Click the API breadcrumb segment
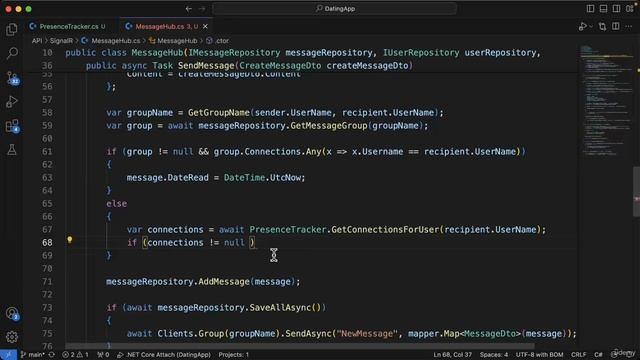The height and width of the screenshot is (360, 640). tap(37, 41)
